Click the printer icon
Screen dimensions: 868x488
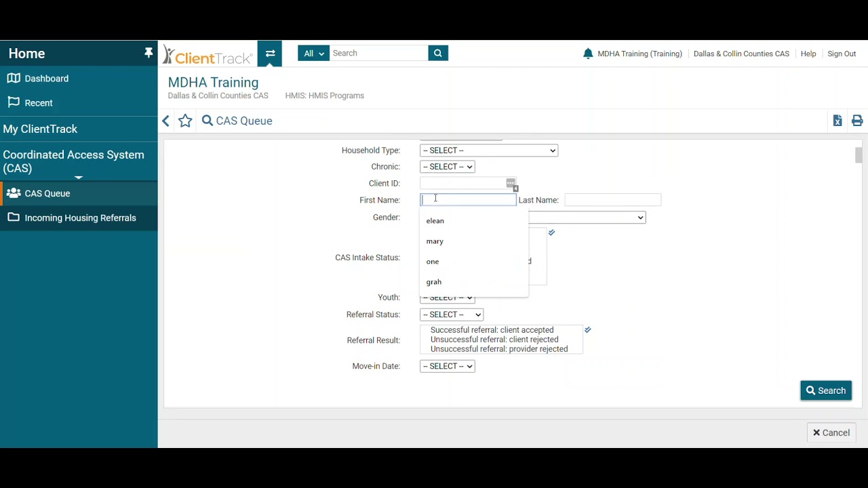click(857, 121)
